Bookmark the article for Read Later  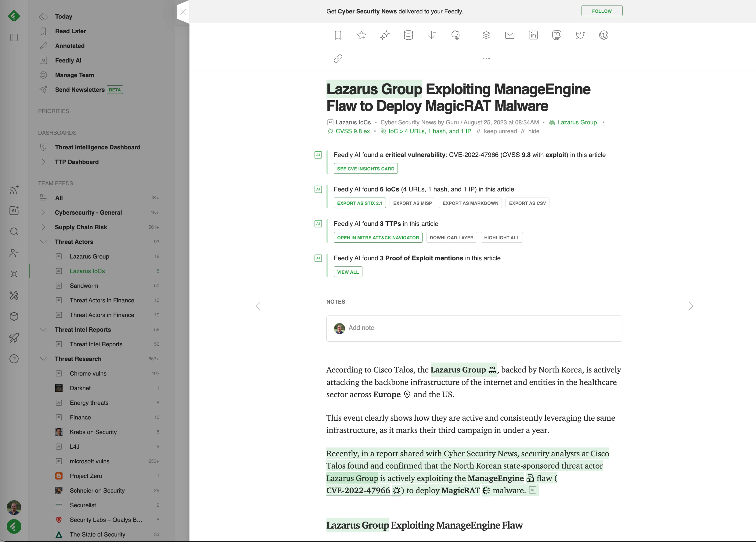(338, 35)
